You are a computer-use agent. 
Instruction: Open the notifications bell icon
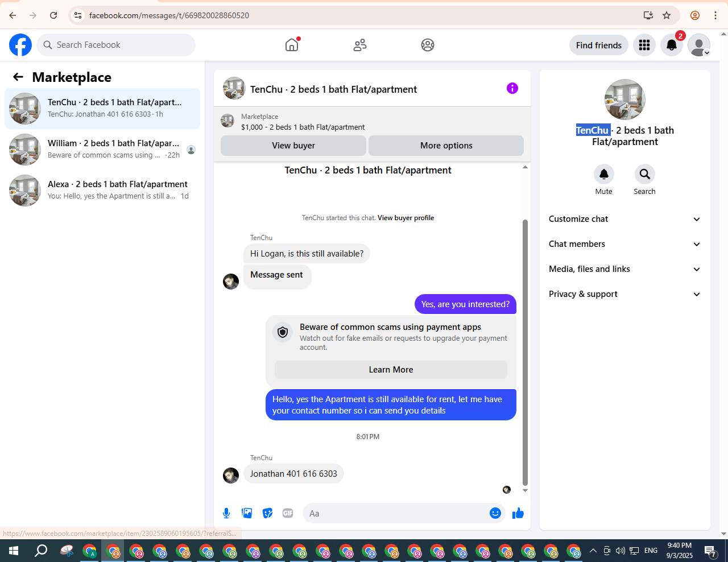(x=672, y=45)
